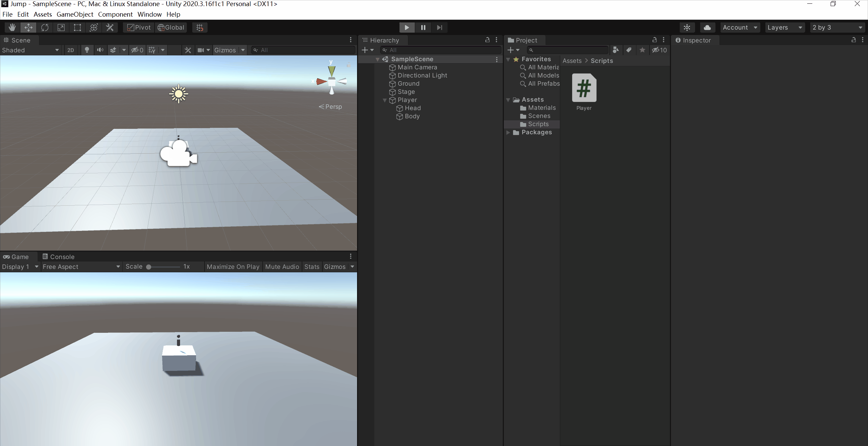Click the Stats button in Game view
The image size is (868, 446).
pyautogui.click(x=312, y=267)
